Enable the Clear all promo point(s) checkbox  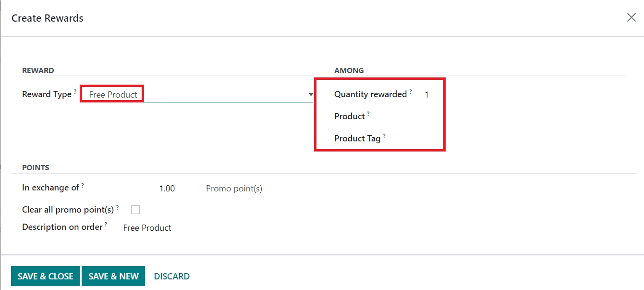(x=135, y=210)
